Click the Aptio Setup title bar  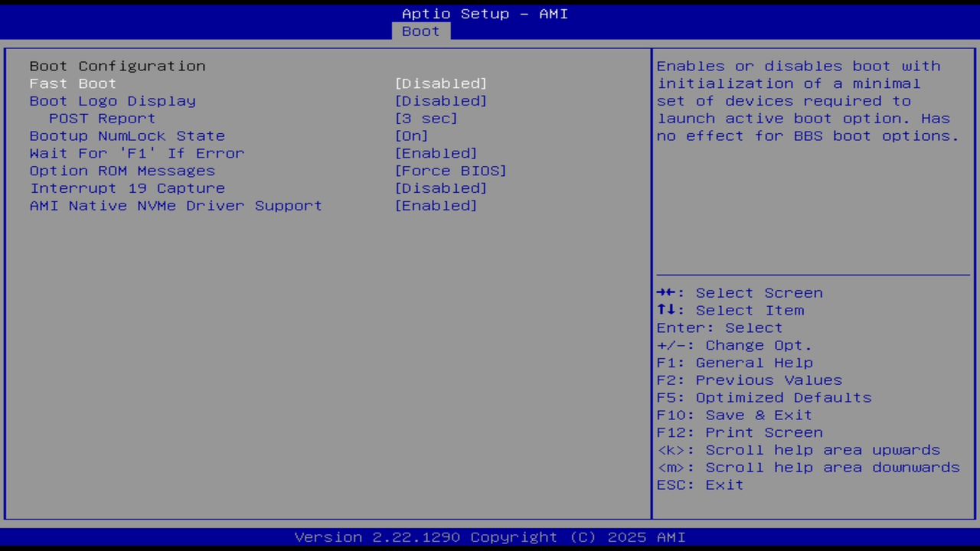coord(485,14)
